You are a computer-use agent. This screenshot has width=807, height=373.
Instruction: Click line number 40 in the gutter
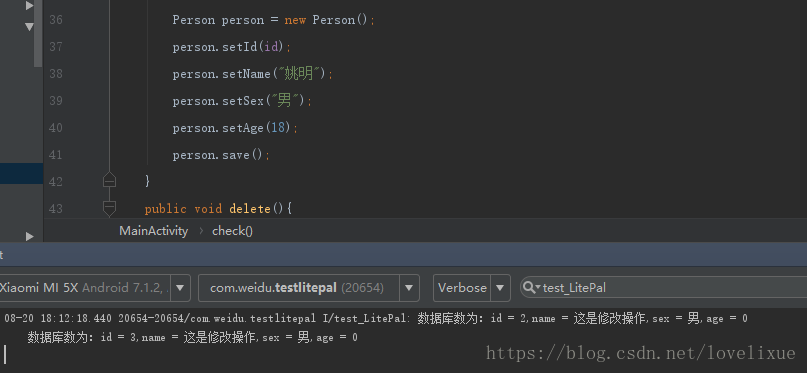[x=56, y=128]
